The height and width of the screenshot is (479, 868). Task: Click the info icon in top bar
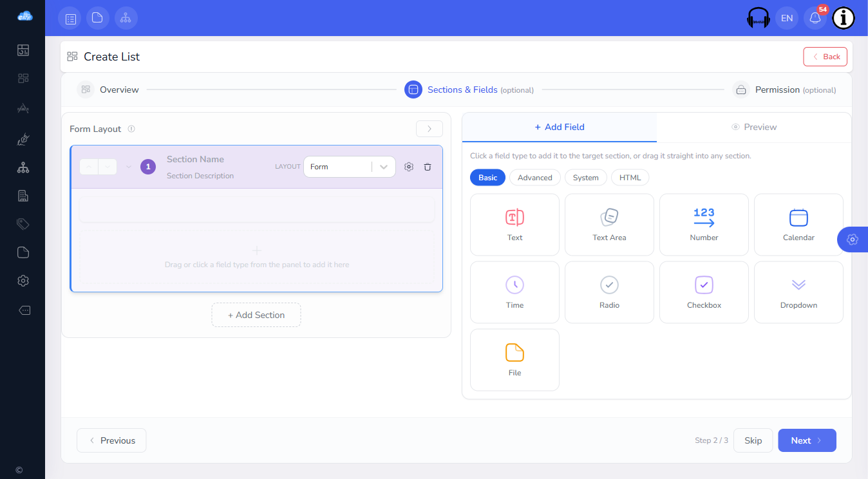844,18
